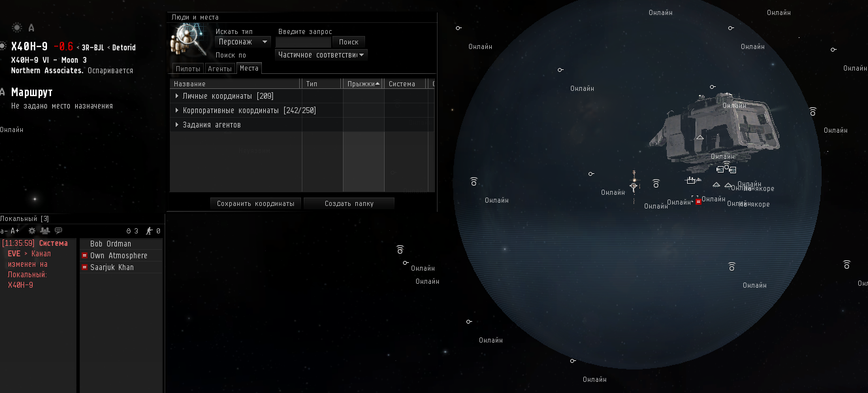Viewport: 868px width, 393px height.
Task: Open the Персонаж search type dropdown
Action: click(243, 42)
